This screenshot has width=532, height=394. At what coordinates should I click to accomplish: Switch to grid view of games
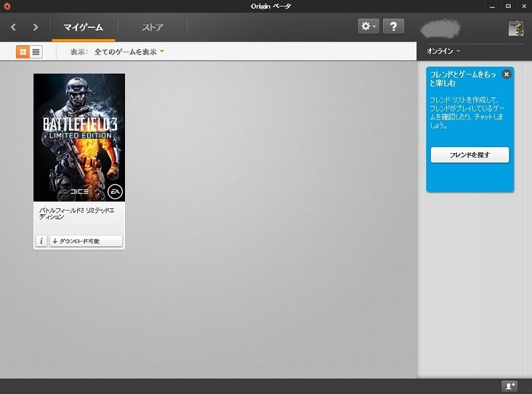23,52
